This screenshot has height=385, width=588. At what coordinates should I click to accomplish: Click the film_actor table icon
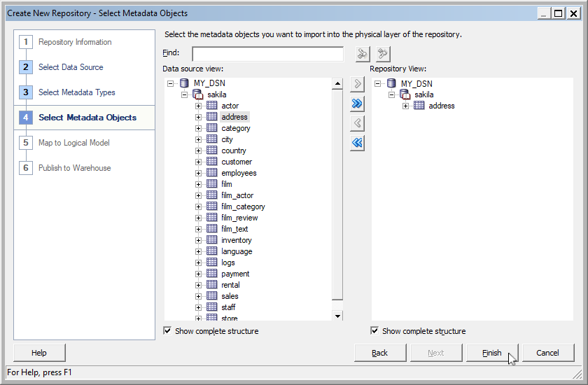pyautogui.click(x=212, y=195)
